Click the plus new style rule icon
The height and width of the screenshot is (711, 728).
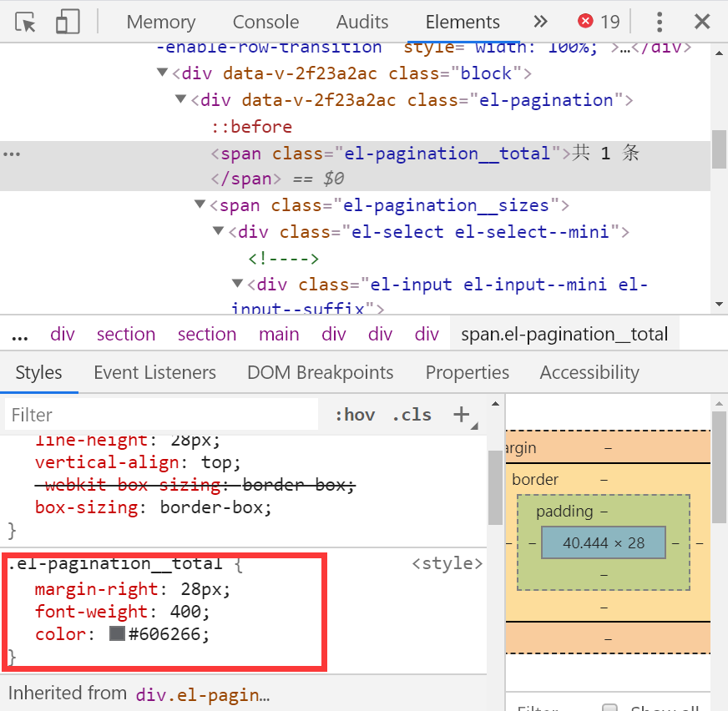[462, 415]
